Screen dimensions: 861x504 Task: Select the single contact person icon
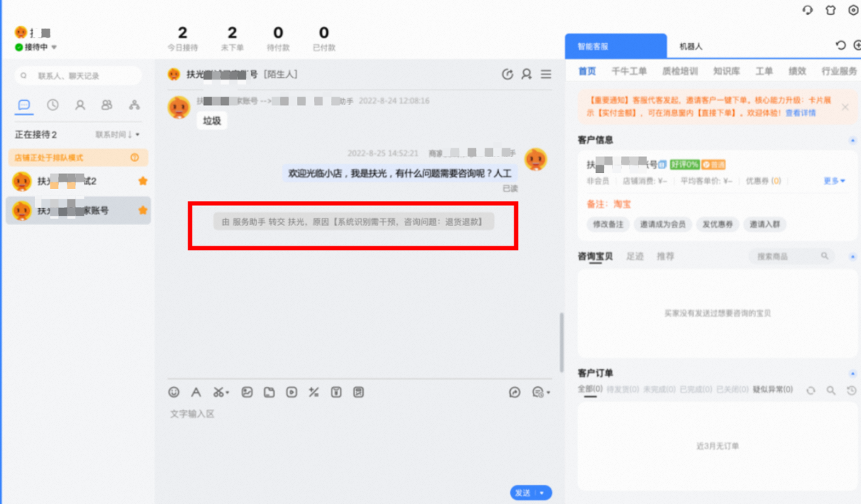tap(80, 105)
